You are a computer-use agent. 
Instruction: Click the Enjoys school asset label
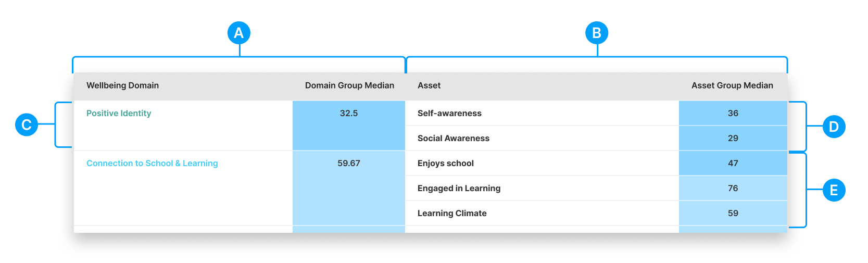(x=446, y=163)
